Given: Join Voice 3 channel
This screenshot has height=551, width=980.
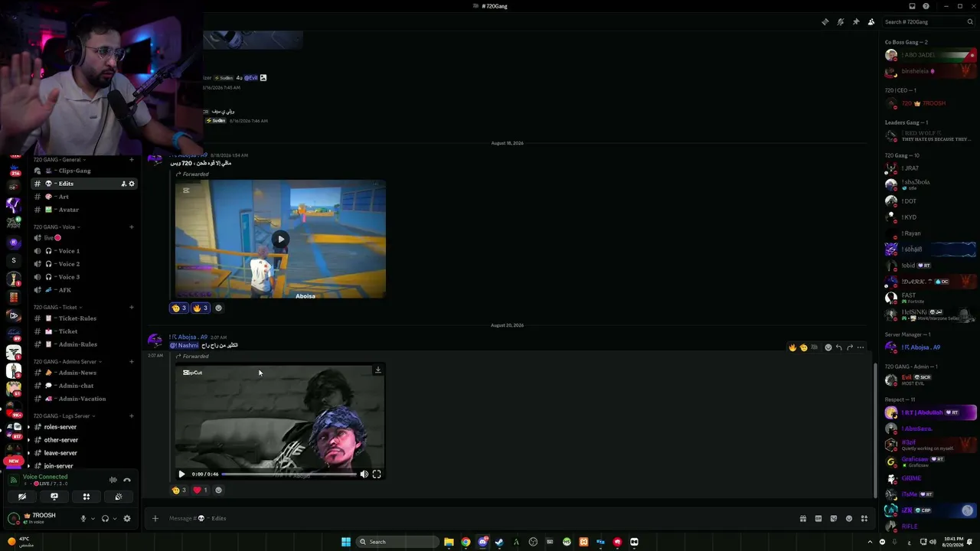Looking at the screenshot, I should point(84,277).
